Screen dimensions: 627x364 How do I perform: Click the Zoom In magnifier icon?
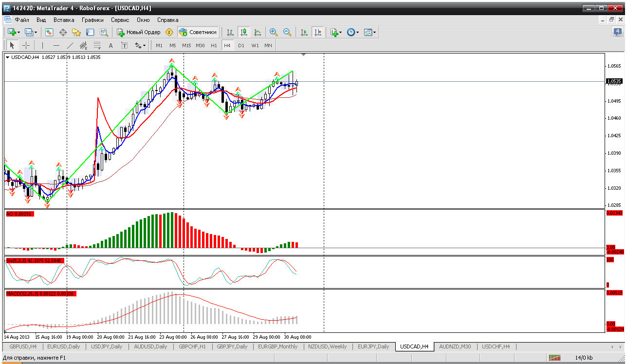tap(274, 32)
